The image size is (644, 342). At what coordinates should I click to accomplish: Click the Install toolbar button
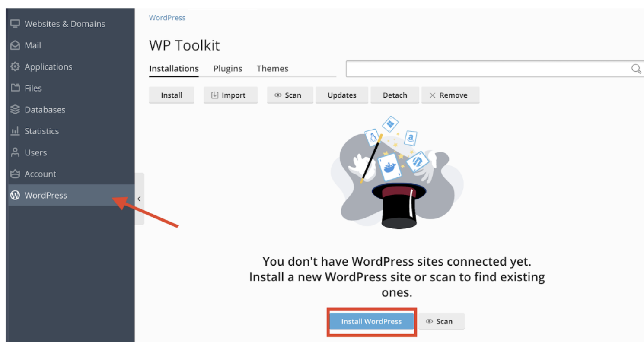pos(172,95)
